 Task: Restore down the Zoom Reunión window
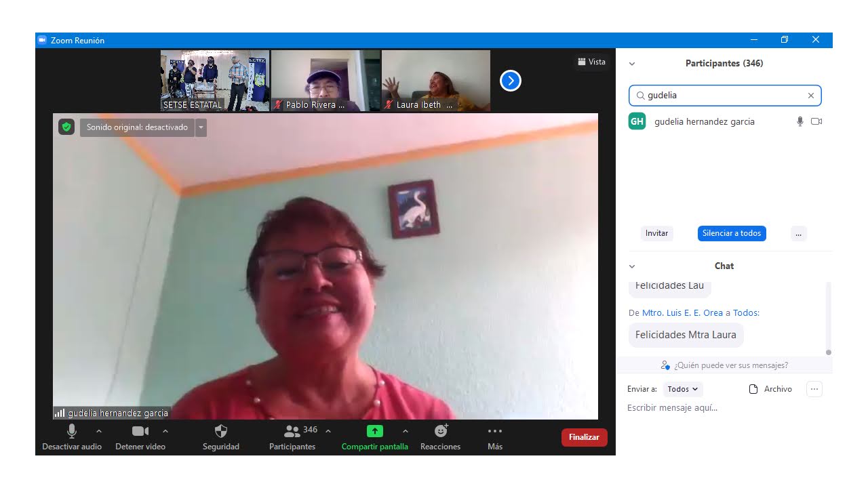(x=785, y=40)
